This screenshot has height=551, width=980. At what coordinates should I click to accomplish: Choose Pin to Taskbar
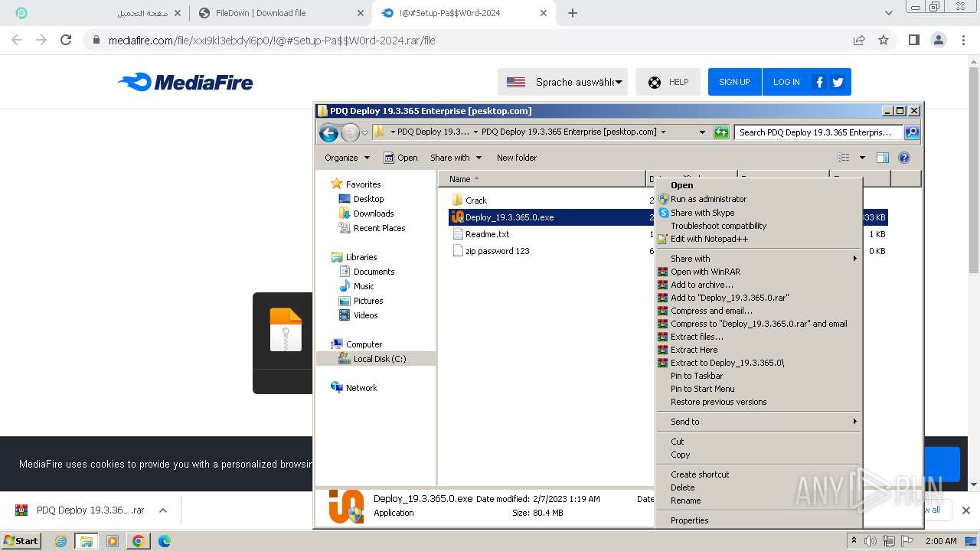point(758,376)
